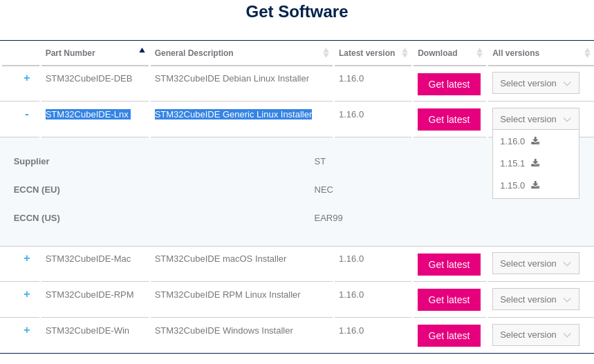Click the STM32CubeIDE Debian Linux Installer description
The width and height of the screenshot is (594, 364).
click(232, 78)
